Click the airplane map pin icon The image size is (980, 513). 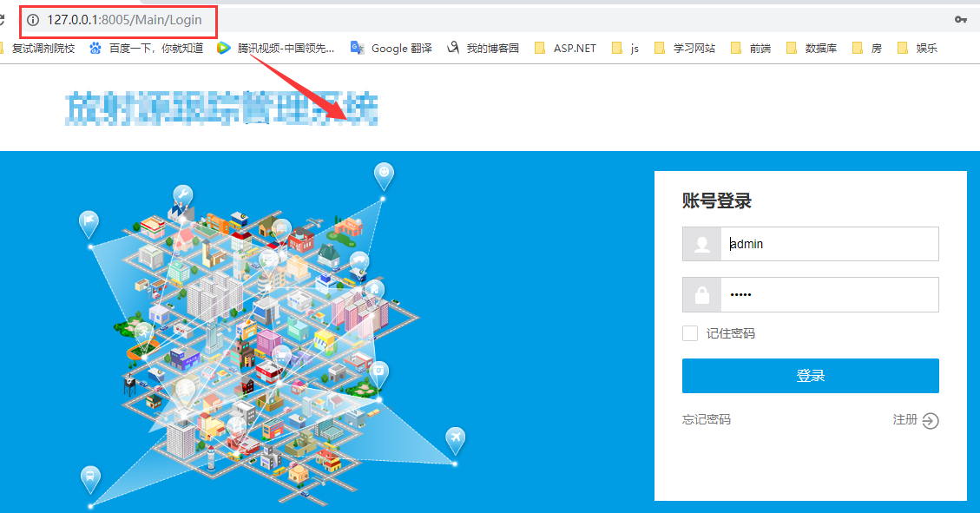tap(456, 441)
